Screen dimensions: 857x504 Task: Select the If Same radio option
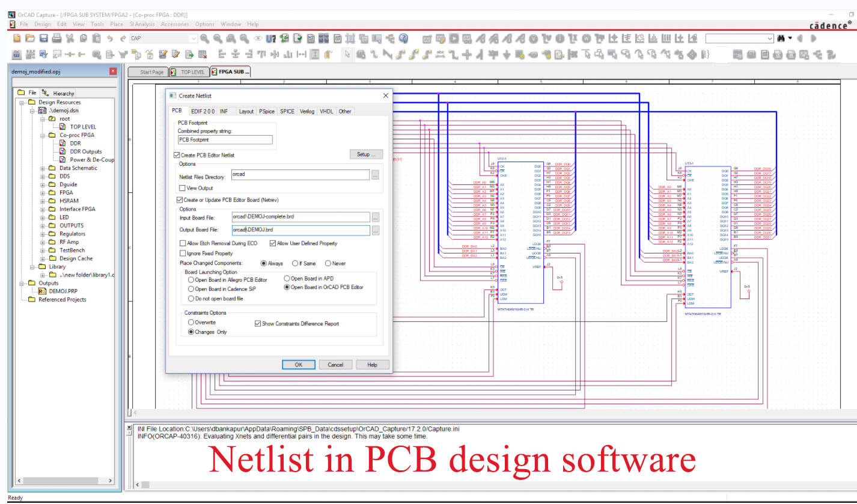pos(295,263)
